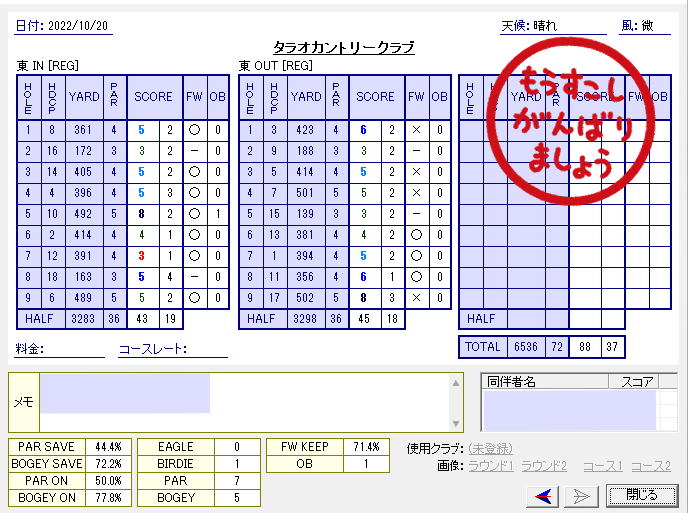The height and width of the screenshot is (513, 688).
Task: Click IN hole 8 putts value 4
Action: point(170,277)
